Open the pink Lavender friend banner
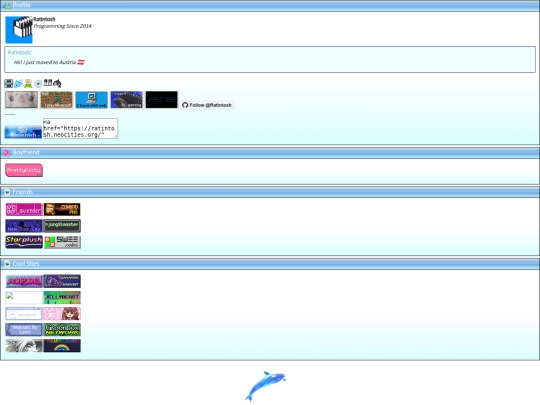Image resolution: width=540 pixels, height=405 pixels. [24, 209]
